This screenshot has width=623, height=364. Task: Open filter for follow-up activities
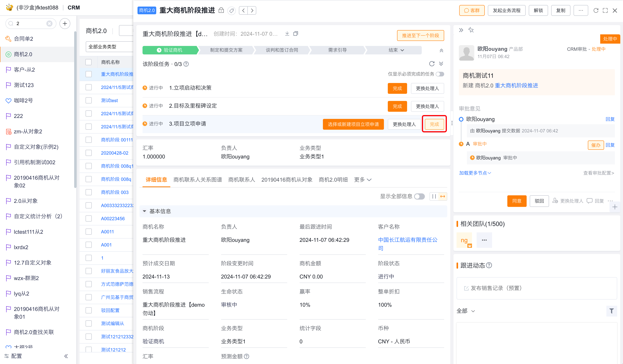click(x=612, y=311)
